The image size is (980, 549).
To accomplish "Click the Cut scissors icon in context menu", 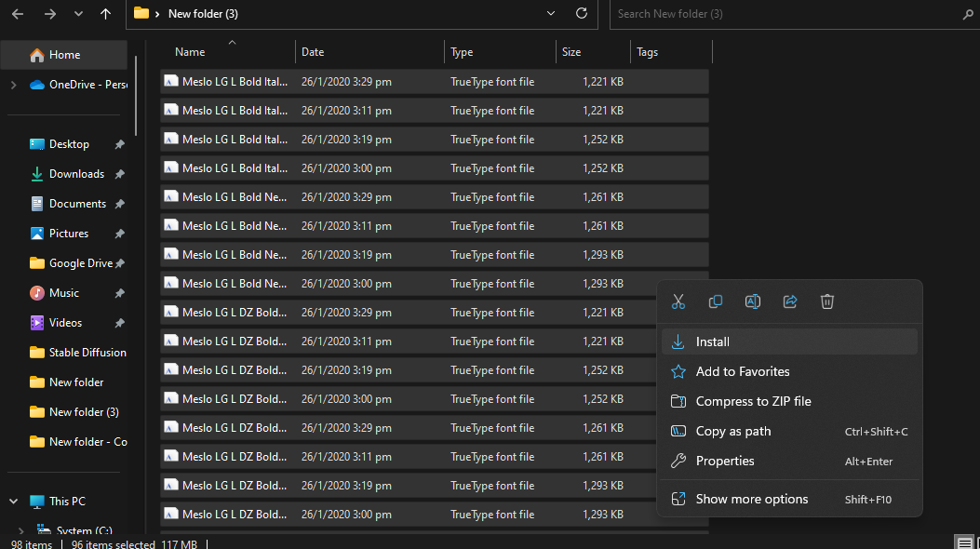I will [678, 301].
